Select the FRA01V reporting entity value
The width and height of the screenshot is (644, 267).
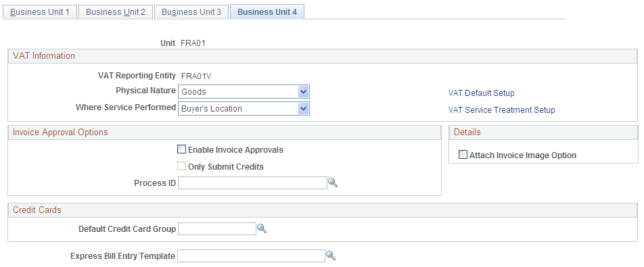[196, 76]
